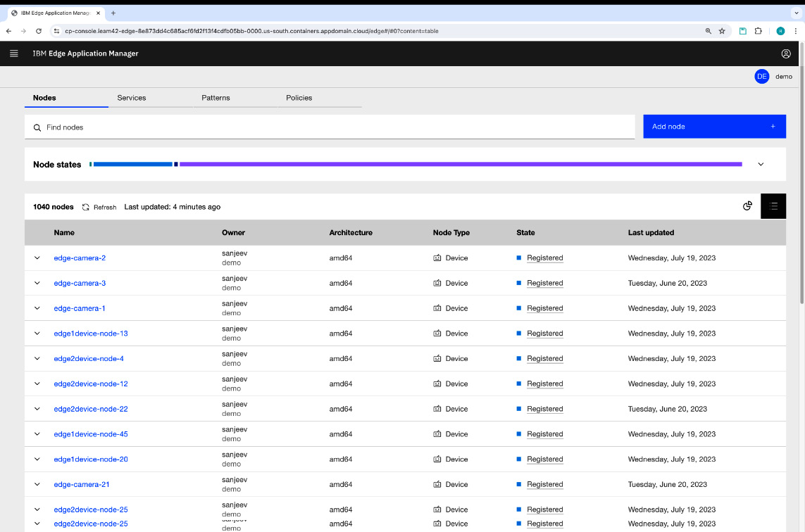Open the browser zoom magnifier icon
Screen dimensions: 805x532
click(708, 31)
